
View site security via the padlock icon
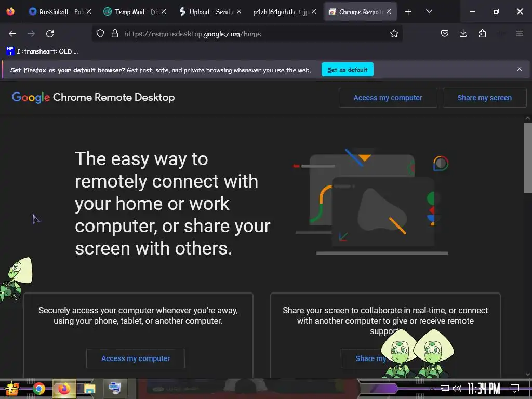coord(115,34)
